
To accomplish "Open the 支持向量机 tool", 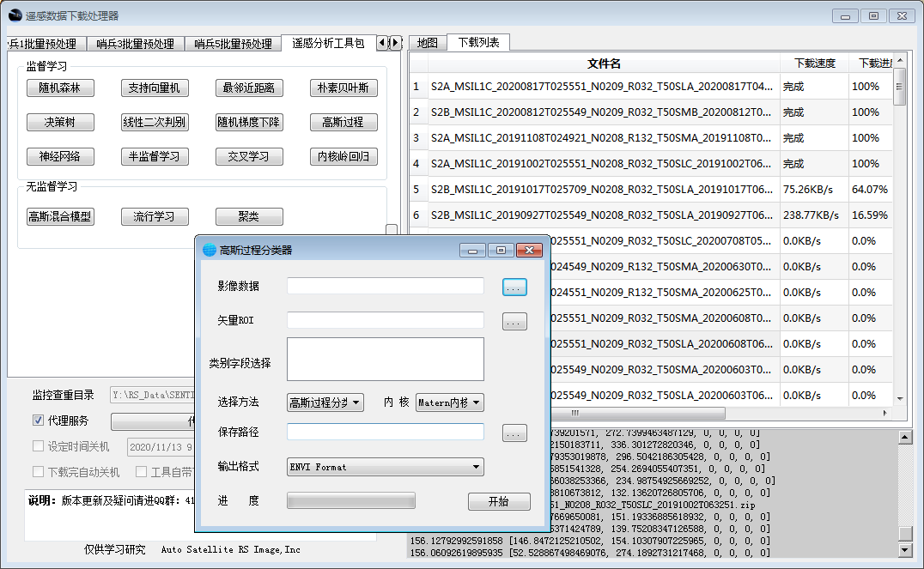I will (155, 88).
